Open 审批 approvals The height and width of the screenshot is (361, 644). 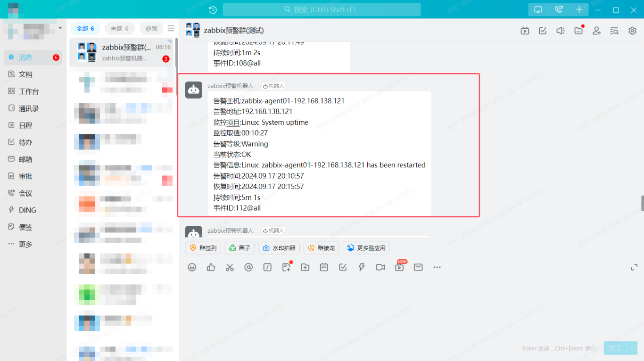(33, 176)
